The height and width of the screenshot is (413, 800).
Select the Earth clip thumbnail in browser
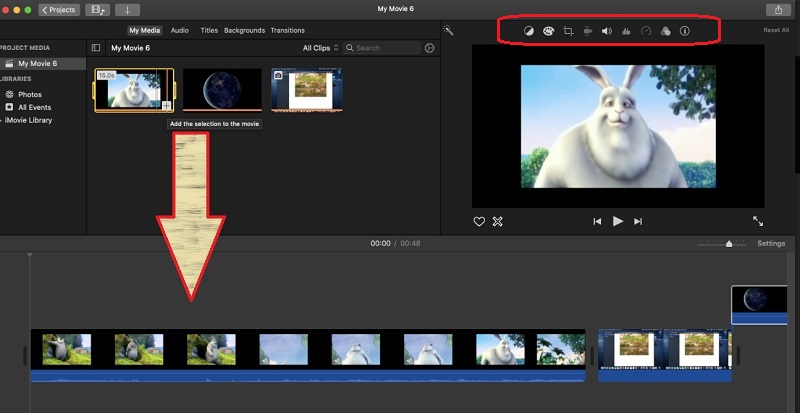(222, 90)
